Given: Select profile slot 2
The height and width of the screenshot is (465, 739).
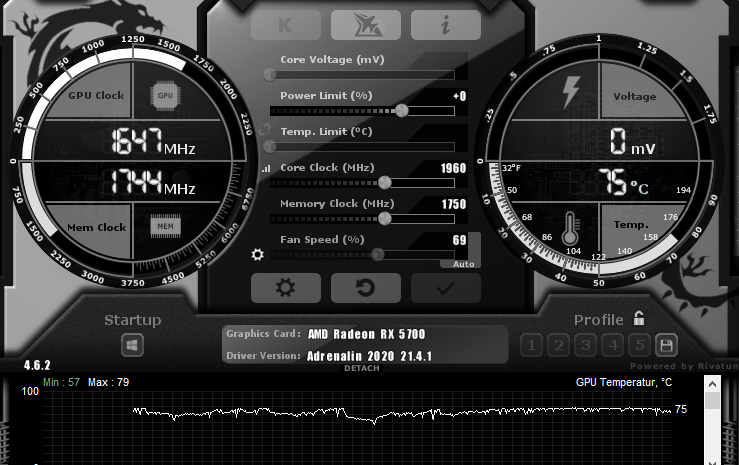Looking at the screenshot, I should click(558, 346).
